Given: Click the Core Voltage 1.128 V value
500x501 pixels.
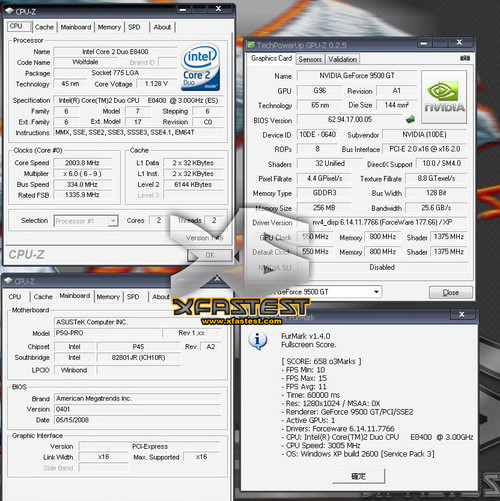Looking at the screenshot, I should click(156, 84).
